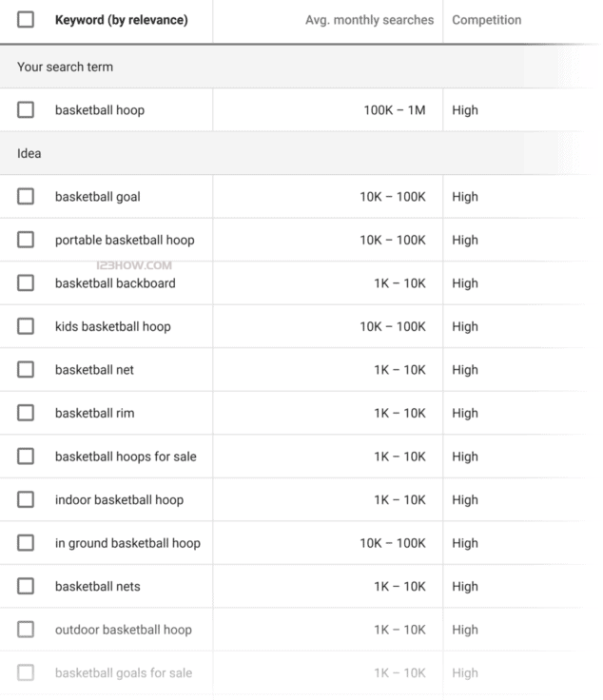Image resolution: width=603 pixels, height=700 pixels.
Task: Check the box for basketball hoop
Action: point(26,110)
